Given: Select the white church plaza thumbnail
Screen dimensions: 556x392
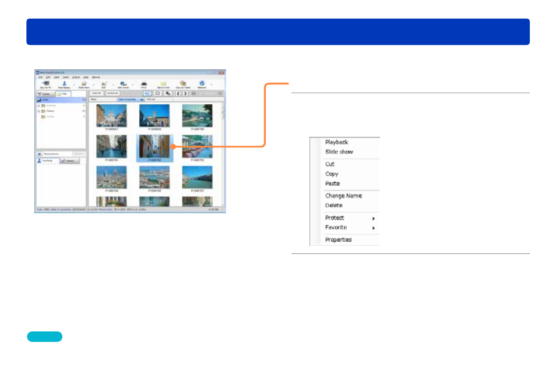Looking at the screenshot, I should tap(111, 115).
